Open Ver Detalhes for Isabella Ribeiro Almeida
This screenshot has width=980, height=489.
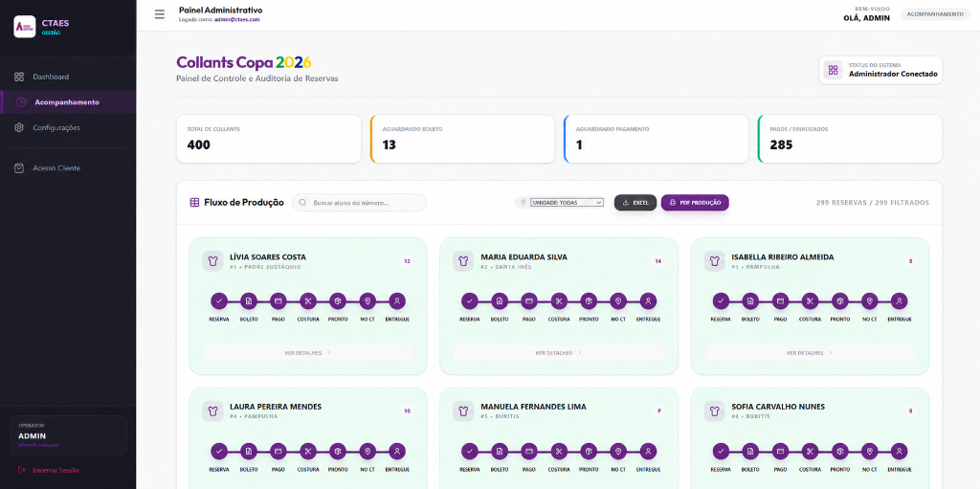[810, 353]
